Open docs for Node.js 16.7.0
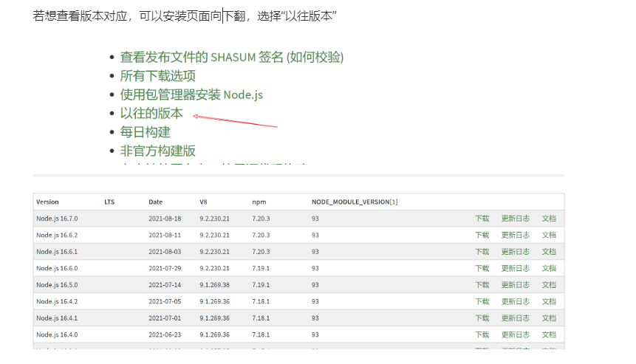Screen dimensions: 636x364 [x=549, y=219]
